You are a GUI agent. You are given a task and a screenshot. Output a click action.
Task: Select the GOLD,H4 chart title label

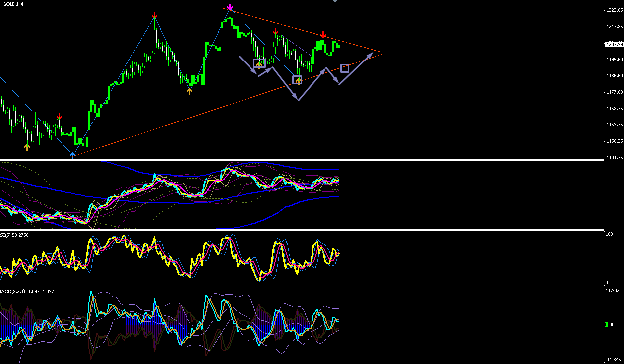coord(11,4)
